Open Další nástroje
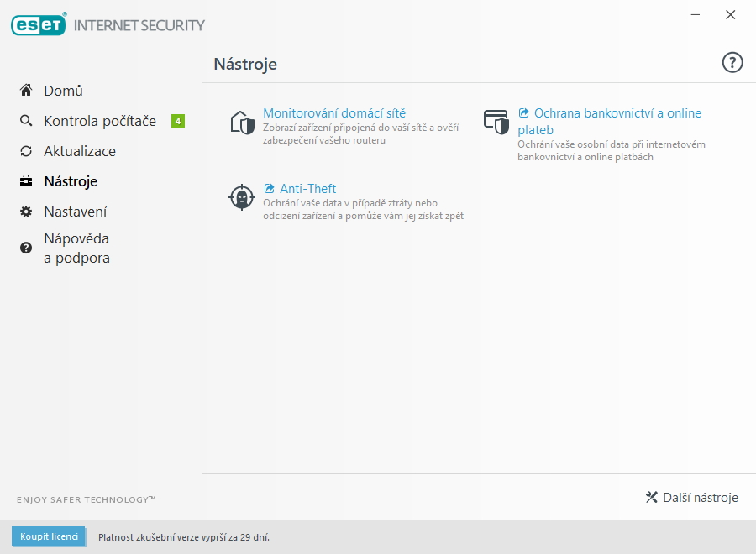Viewport: 756px width, 554px height. pos(700,497)
